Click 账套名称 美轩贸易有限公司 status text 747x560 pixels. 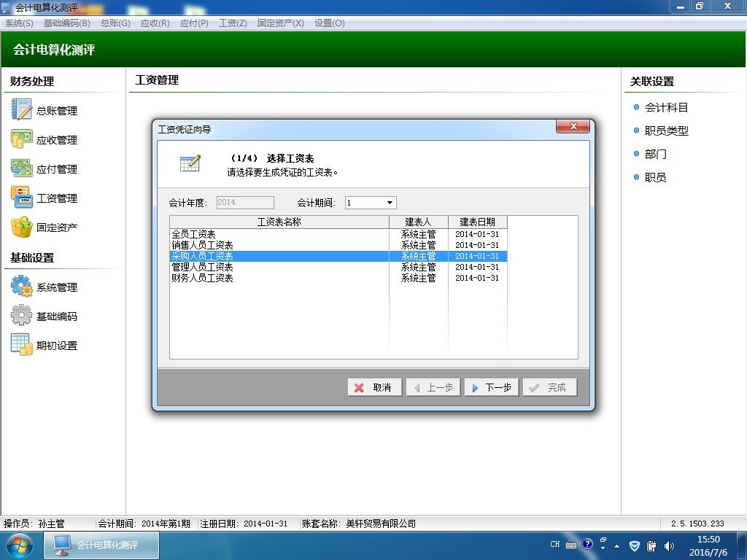359,524
